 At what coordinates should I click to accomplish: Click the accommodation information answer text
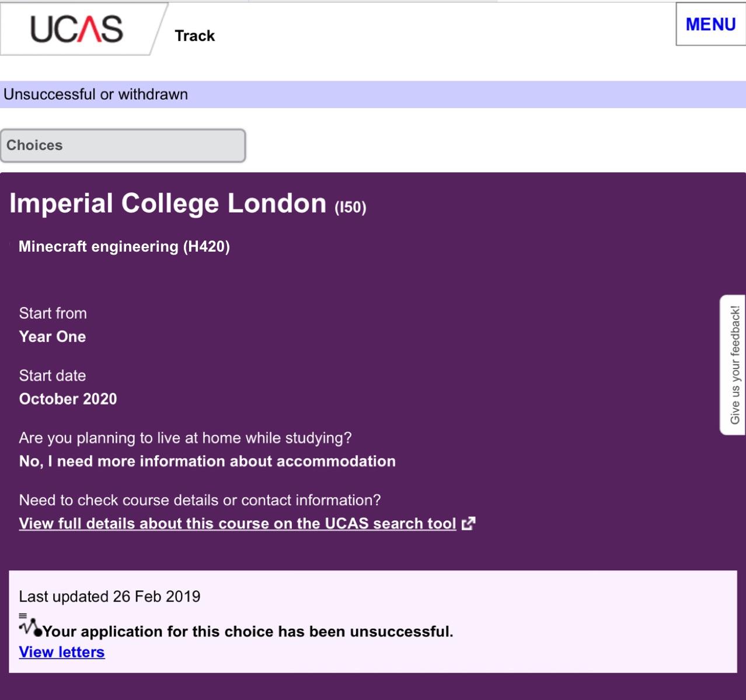coord(207,462)
